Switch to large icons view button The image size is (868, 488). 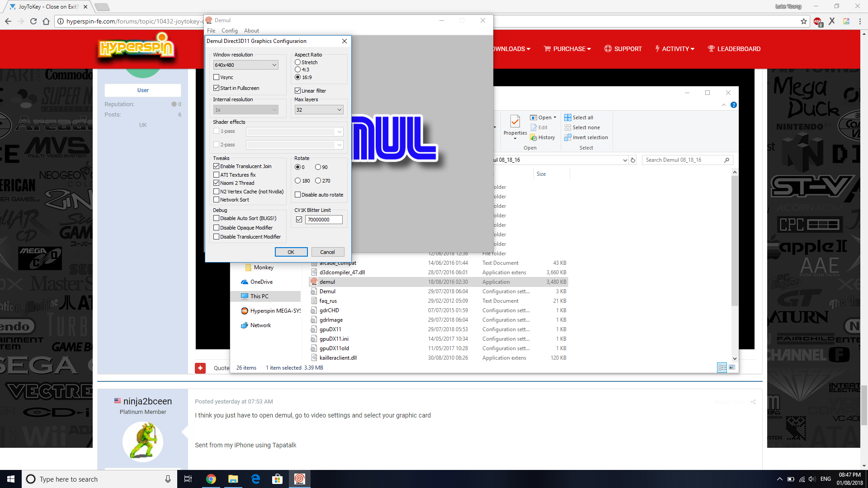tap(732, 367)
